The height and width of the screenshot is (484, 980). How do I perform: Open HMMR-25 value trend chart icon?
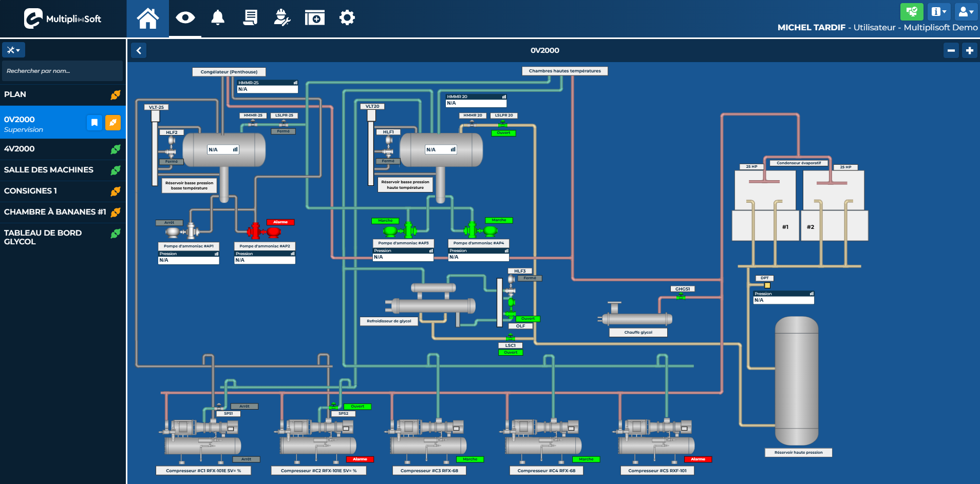pos(295,83)
